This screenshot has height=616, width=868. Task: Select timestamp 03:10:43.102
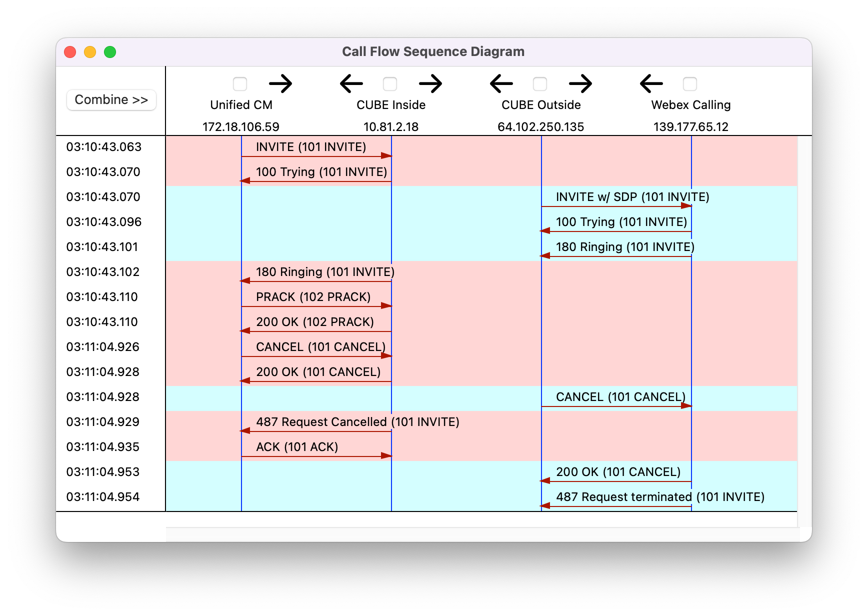tap(103, 272)
